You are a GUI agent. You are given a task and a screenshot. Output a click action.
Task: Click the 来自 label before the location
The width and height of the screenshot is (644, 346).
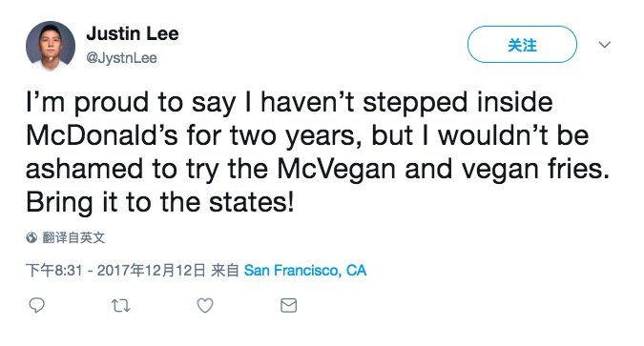tap(224, 270)
